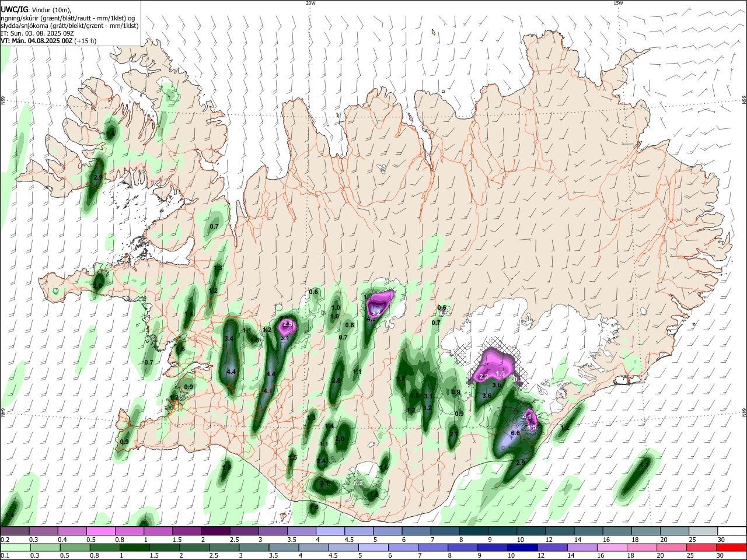Click the '3.2' precipitation value label

(427, 408)
